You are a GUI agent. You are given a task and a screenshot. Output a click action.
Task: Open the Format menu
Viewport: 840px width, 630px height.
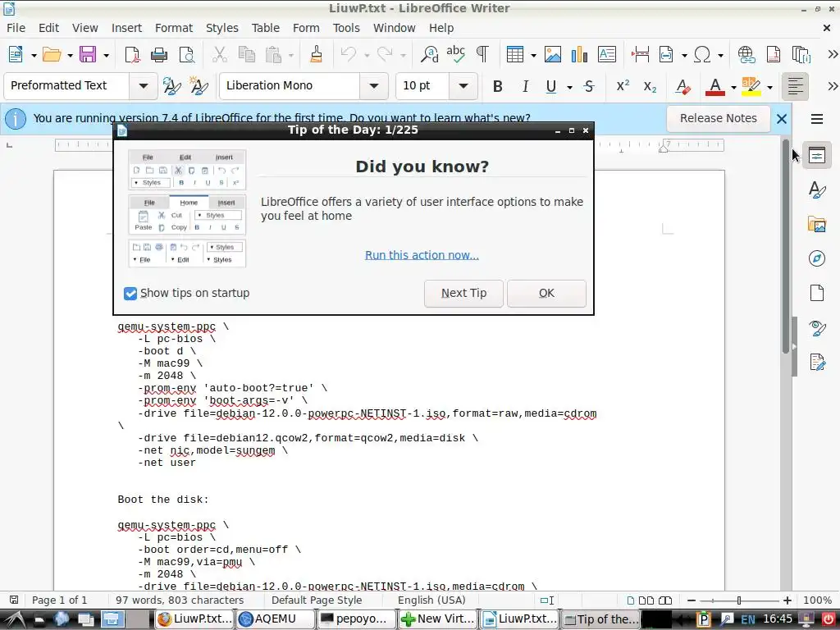pos(174,28)
